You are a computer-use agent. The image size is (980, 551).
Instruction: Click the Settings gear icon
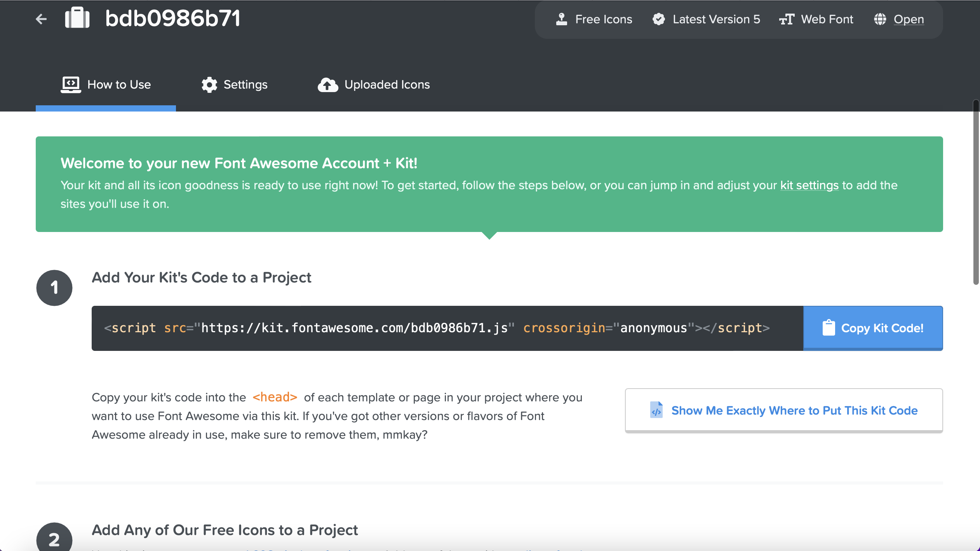click(x=209, y=84)
